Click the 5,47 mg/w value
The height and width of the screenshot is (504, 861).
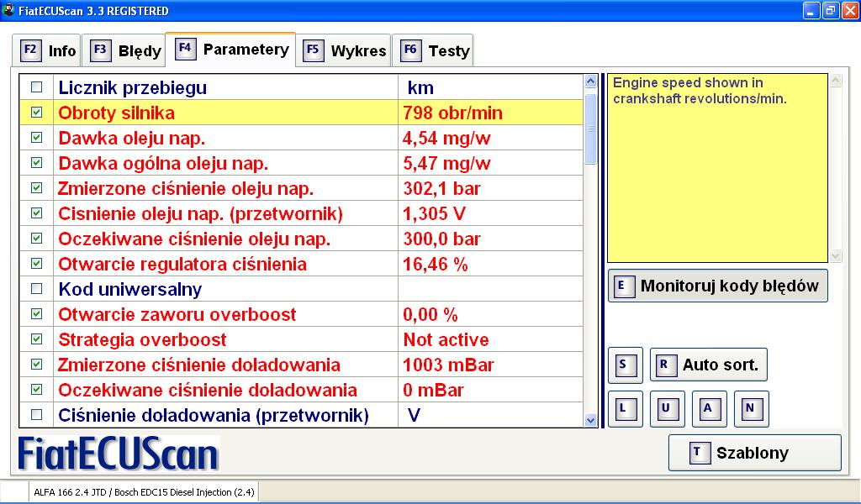point(446,164)
